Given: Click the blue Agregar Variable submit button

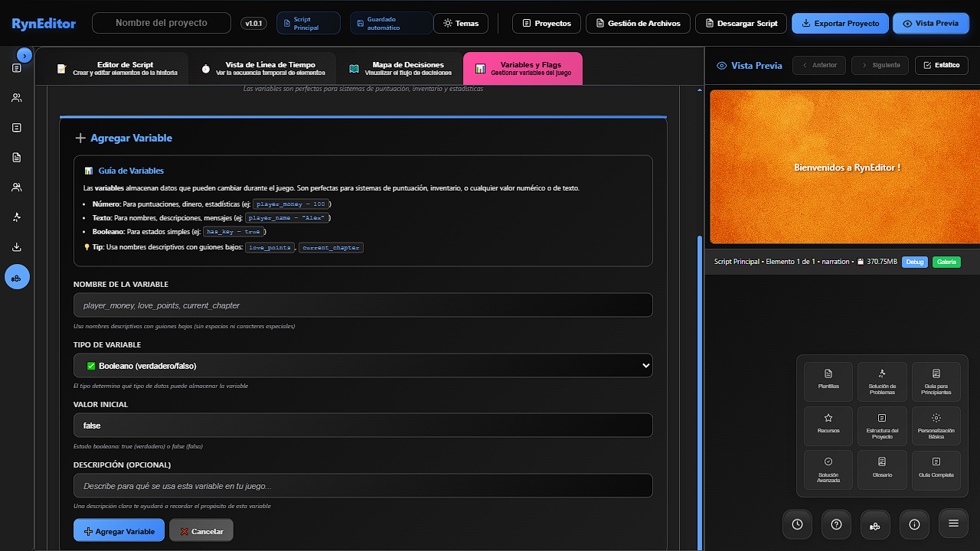Looking at the screenshot, I should tap(119, 531).
